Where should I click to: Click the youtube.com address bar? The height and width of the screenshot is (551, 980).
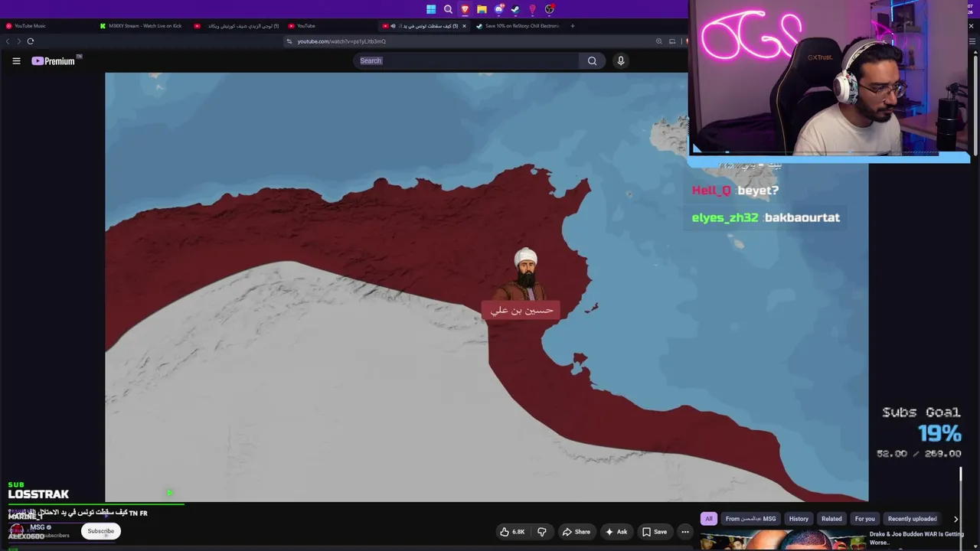tap(467, 41)
